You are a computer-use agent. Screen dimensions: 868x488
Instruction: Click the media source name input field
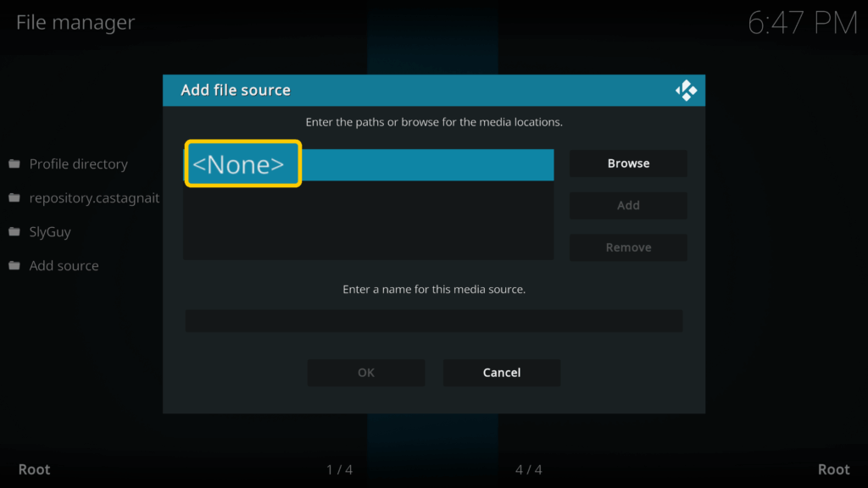[x=434, y=320]
